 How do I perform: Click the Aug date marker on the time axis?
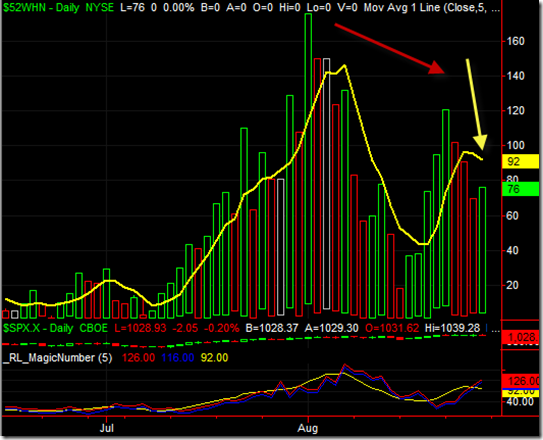pyautogui.click(x=308, y=428)
